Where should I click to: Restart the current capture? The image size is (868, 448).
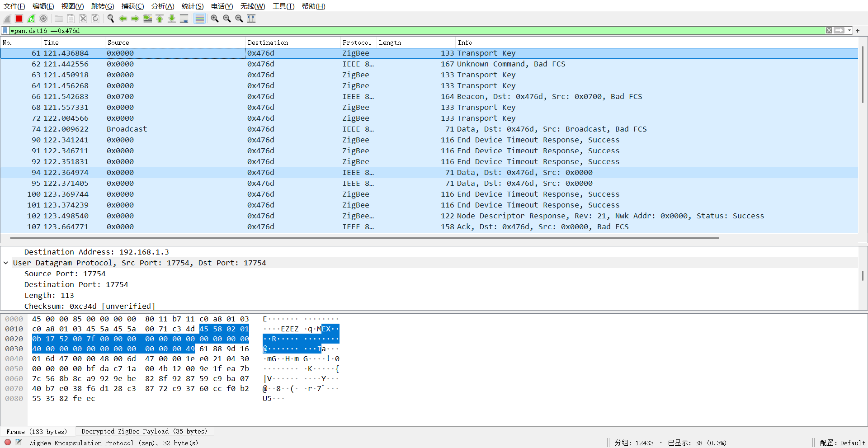[x=31, y=19]
